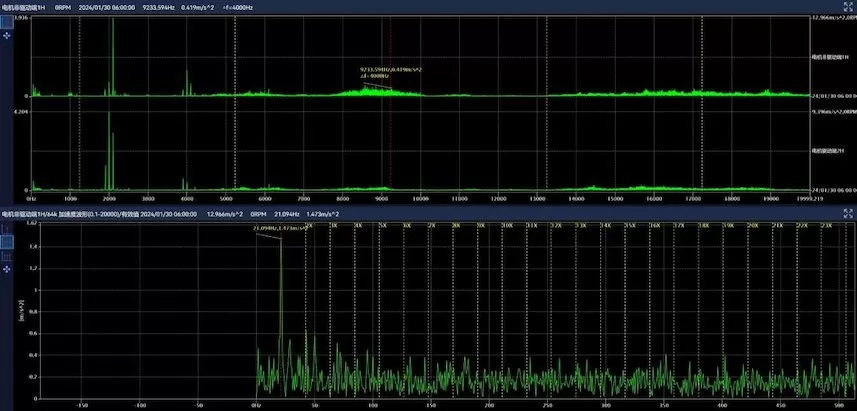Screen dimensions: 857x411
Task: Click the bar-chart style icon in bottom sidebar
Action: (x=7, y=256)
